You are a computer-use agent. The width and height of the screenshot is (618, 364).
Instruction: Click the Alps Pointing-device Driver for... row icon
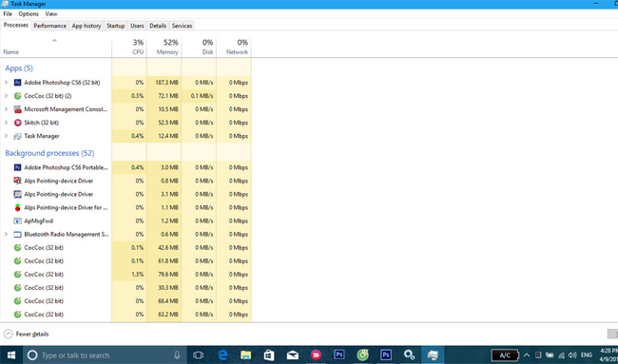click(x=17, y=207)
